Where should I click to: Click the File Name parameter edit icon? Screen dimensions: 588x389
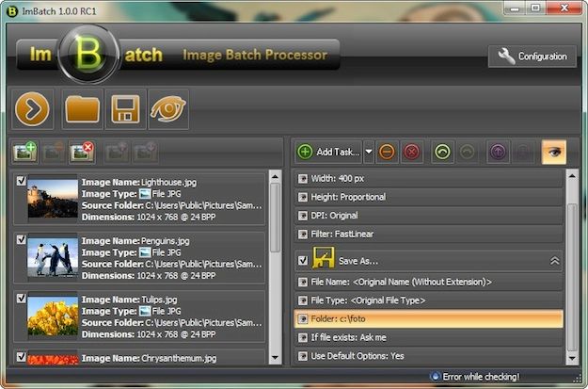(303, 282)
